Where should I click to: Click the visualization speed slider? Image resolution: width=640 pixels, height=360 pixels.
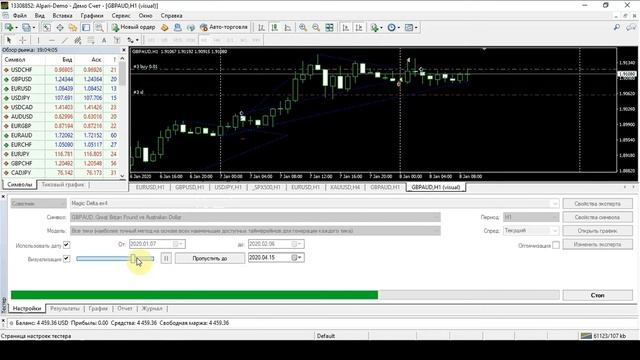click(x=115, y=258)
